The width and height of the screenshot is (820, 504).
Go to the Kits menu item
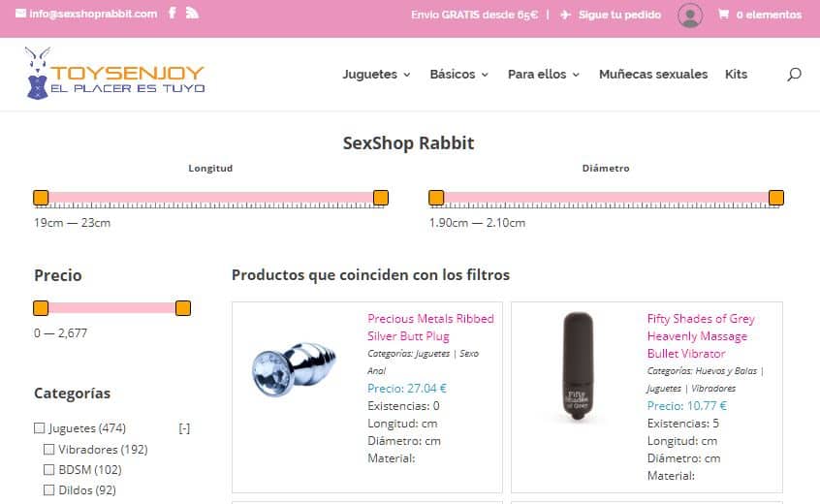[736, 75]
